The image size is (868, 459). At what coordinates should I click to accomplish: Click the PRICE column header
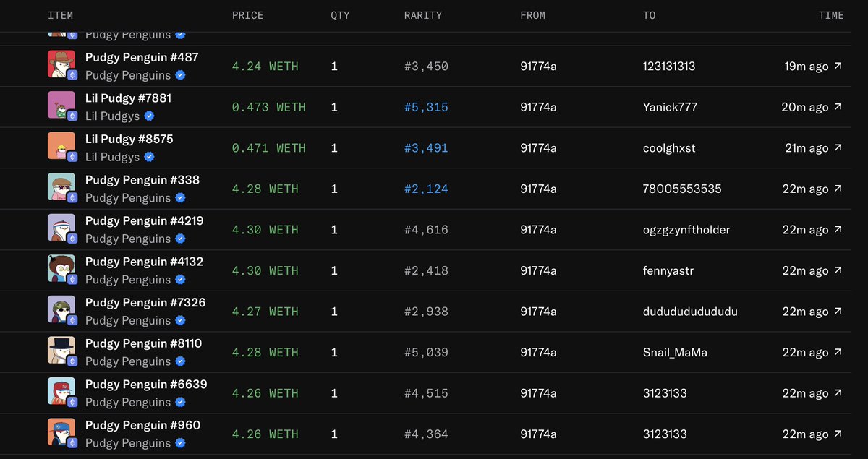click(x=248, y=15)
